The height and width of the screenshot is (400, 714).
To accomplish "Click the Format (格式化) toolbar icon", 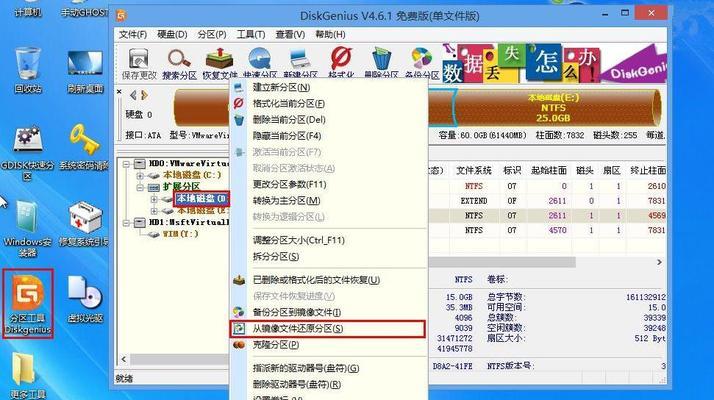I will point(341,63).
